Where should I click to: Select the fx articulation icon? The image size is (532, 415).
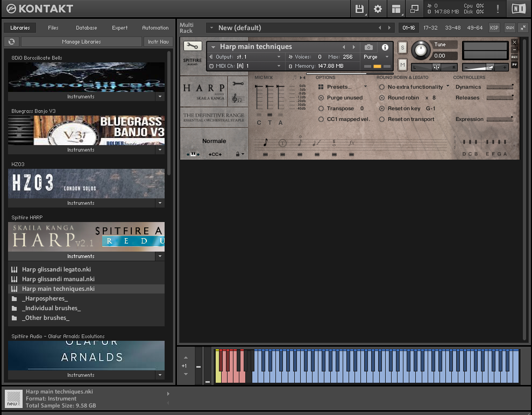(351, 143)
